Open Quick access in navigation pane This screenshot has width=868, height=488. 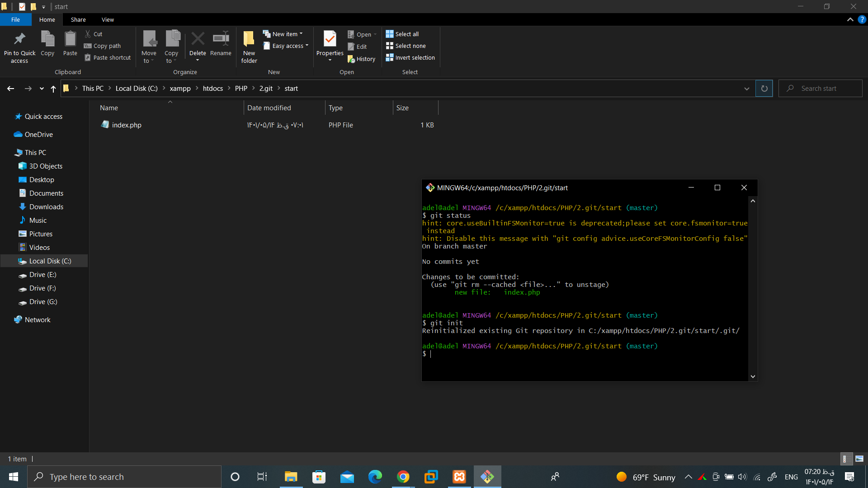(43, 117)
